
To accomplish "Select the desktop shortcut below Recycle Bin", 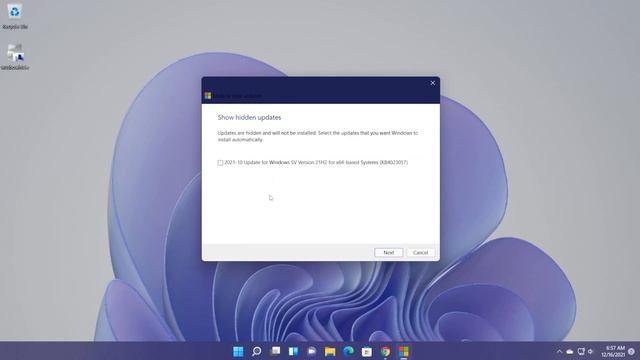I will coord(15,57).
